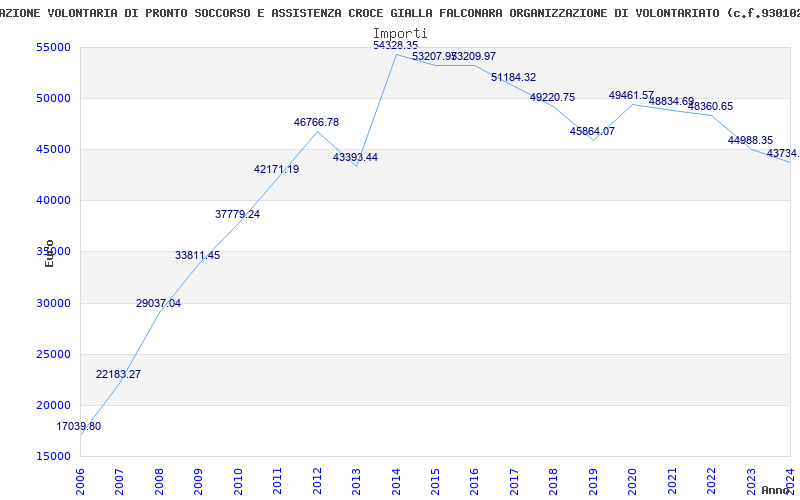
Task: Click x-axis year 2013
Action: pyautogui.click(x=357, y=481)
